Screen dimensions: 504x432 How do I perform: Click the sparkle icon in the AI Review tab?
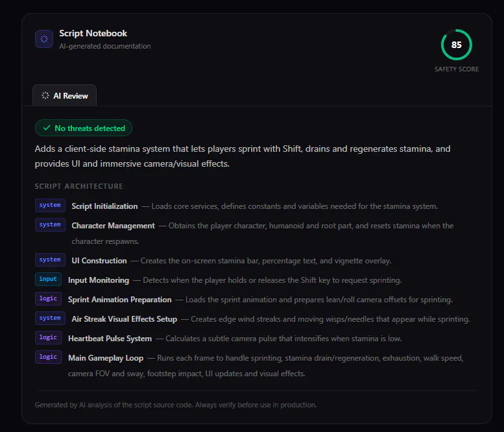(x=45, y=95)
